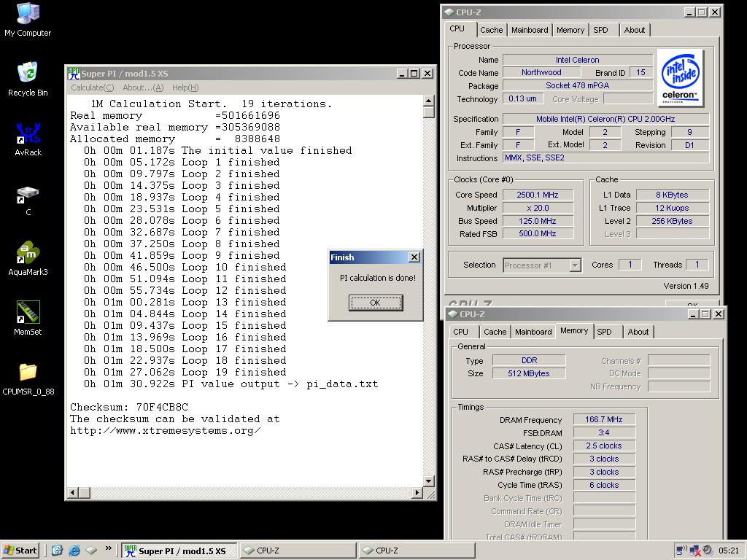Screen dimensions: 747x560
Task: Switch to Memory tab in upper CPU-Z
Action: tap(570, 30)
